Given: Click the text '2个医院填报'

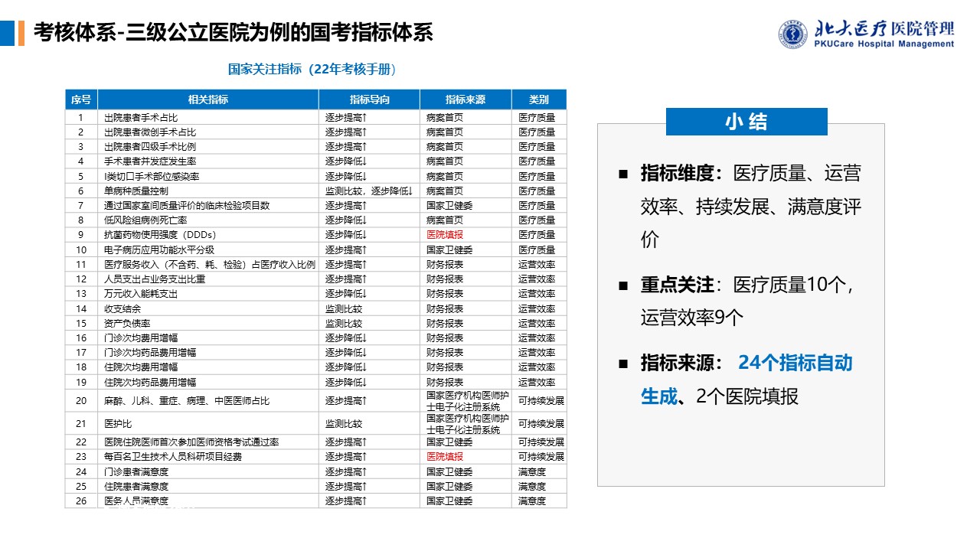Looking at the screenshot, I should point(747,396).
